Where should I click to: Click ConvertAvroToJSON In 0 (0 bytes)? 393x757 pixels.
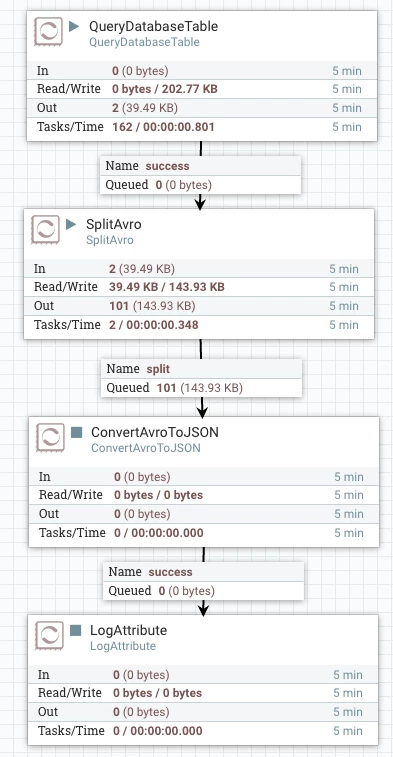pyautogui.click(x=204, y=477)
